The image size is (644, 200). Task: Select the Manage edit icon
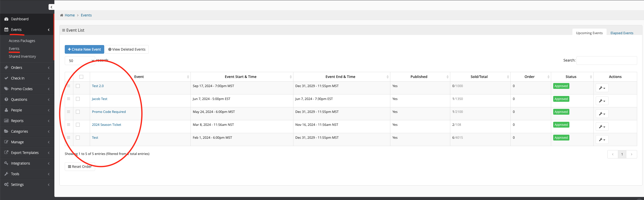[x=6, y=142]
